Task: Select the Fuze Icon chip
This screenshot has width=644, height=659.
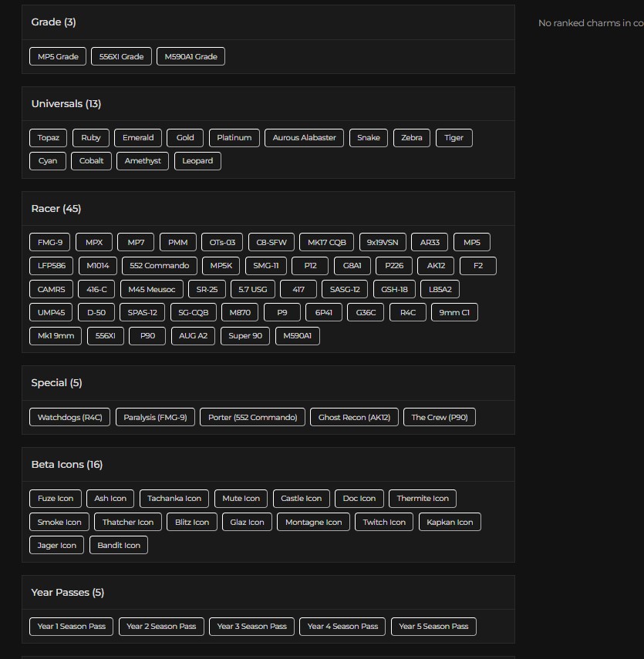Action: pyautogui.click(x=56, y=499)
